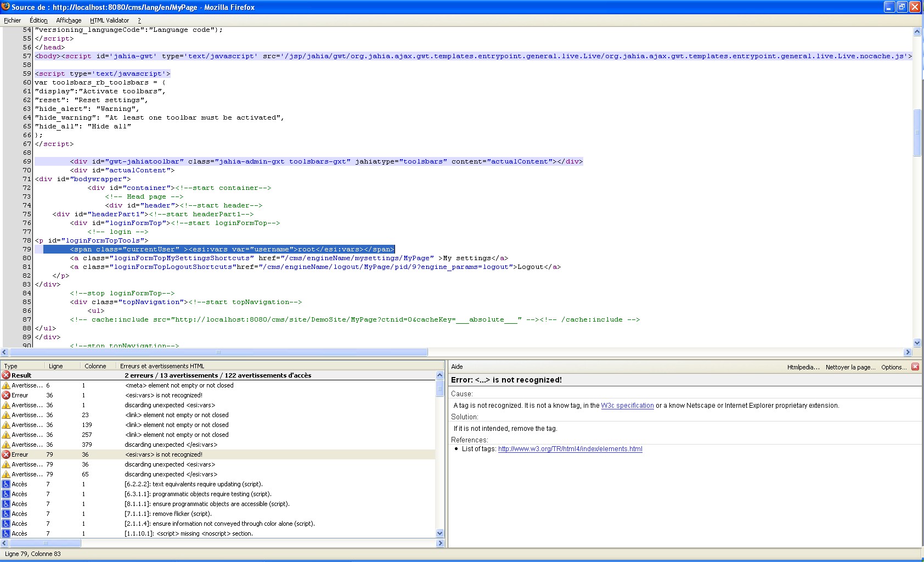This screenshot has width=924, height=562.
Task: Open the HTML Validator menu
Action: [x=109, y=20]
